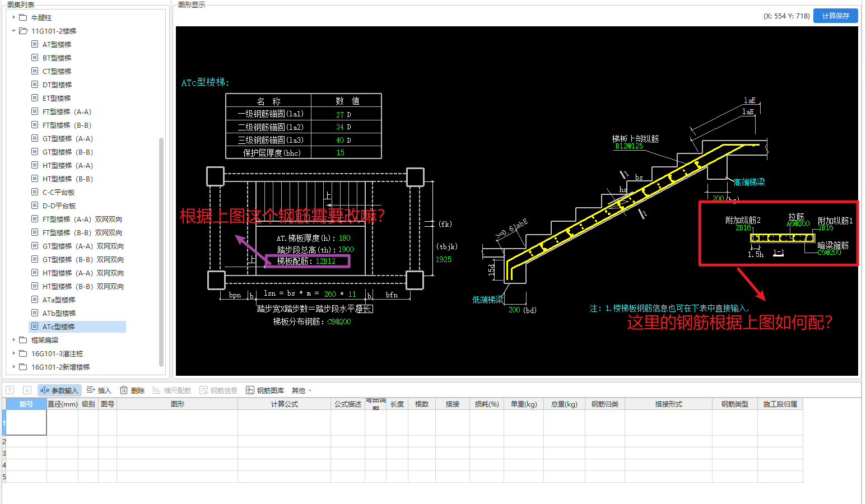866x504 pixels.
Task: Select the D-D平台板 document icon
Action: 35,206
